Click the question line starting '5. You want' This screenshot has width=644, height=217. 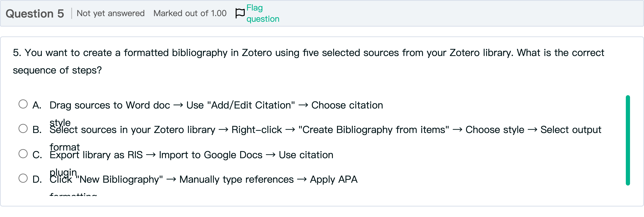pos(308,53)
